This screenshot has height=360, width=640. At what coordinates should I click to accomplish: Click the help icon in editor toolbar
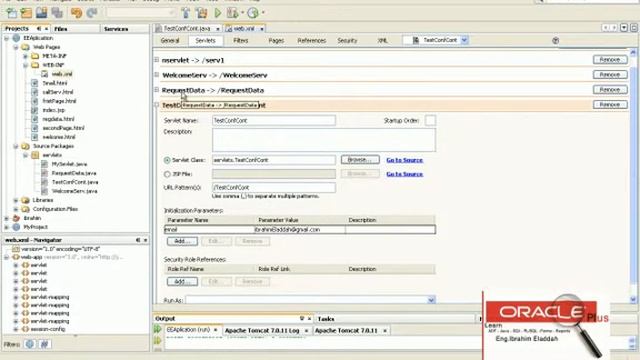point(555,40)
